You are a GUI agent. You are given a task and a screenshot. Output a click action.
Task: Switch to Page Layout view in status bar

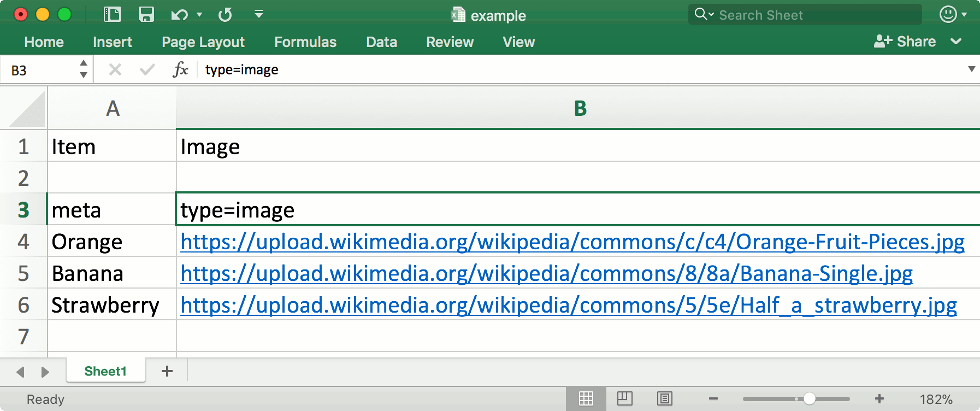click(625, 398)
